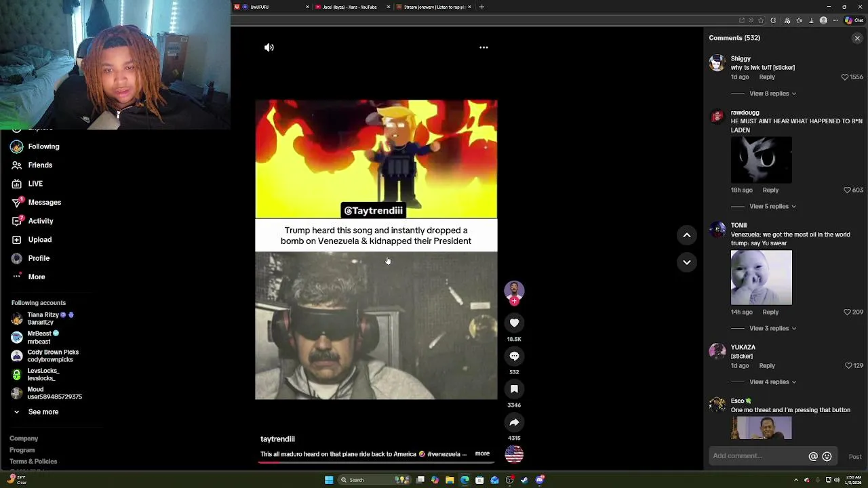The width and height of the screenshot is (868, 488).
Task: Open the Company footer link
Action: pos(24,439)
